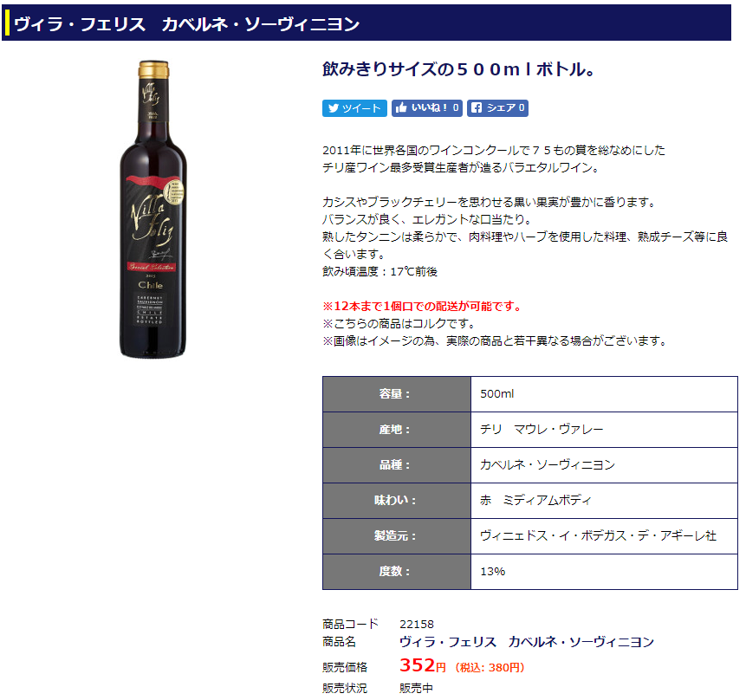Click the tax-included price 税込: 380円
The width and height of the screenshot is (746, 700).
click(x=490, y=668)
